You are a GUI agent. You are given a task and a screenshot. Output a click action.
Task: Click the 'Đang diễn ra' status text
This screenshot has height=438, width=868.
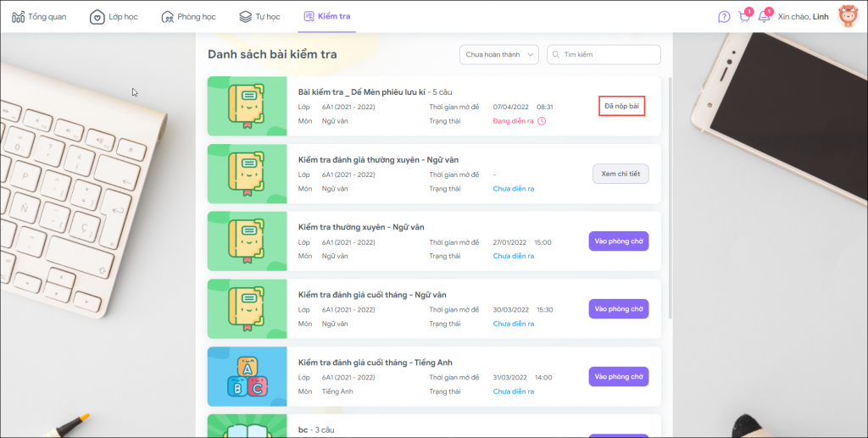[x=513, y=121]
